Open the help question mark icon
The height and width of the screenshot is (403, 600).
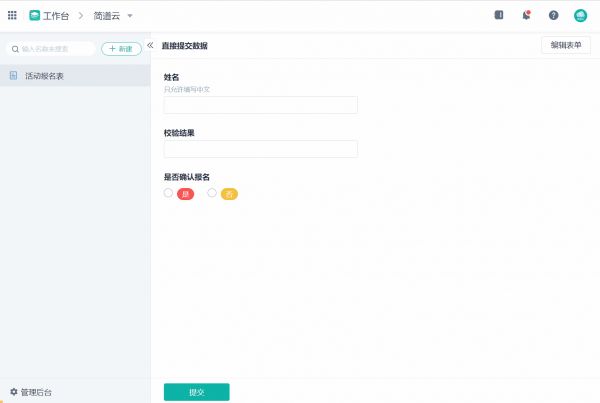[x=553, y=15]
